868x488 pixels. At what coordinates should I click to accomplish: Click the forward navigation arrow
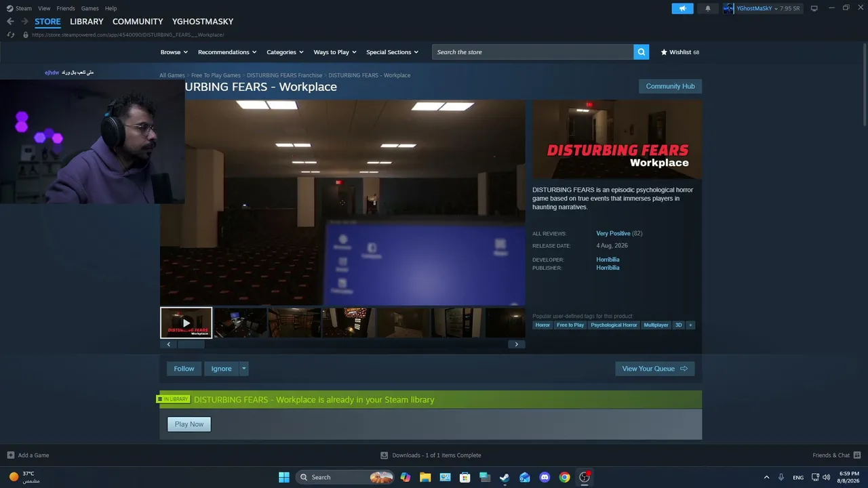coord(24,22)
